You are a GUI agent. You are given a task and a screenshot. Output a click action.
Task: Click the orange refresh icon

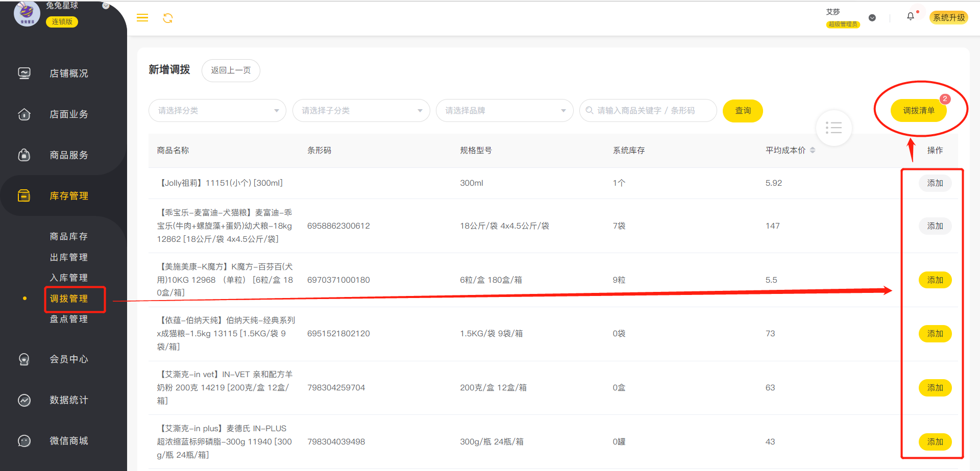point(168,18)
